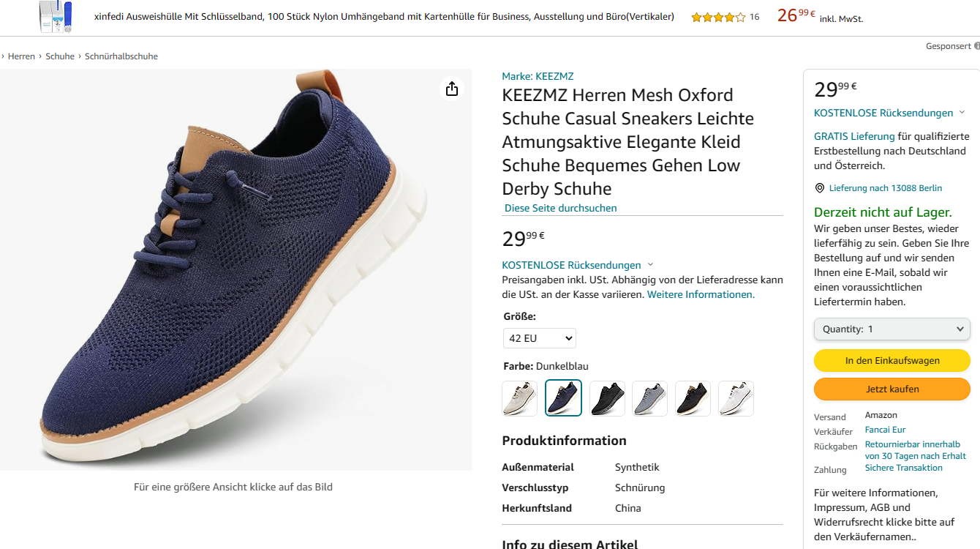Image resolution: width=980 pixels, height=549 pixels.
Task: Choose the grey shoe color option
Action: tap(649, 398)
